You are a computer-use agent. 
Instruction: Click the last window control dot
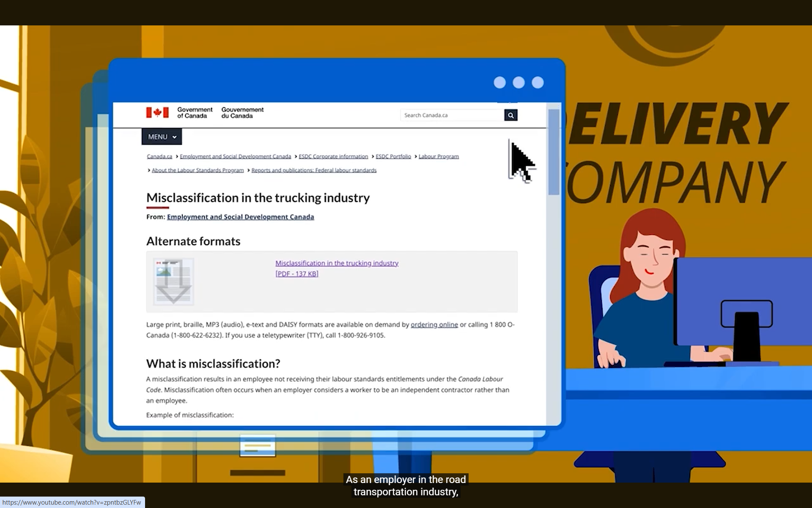[x=538, y=83]
